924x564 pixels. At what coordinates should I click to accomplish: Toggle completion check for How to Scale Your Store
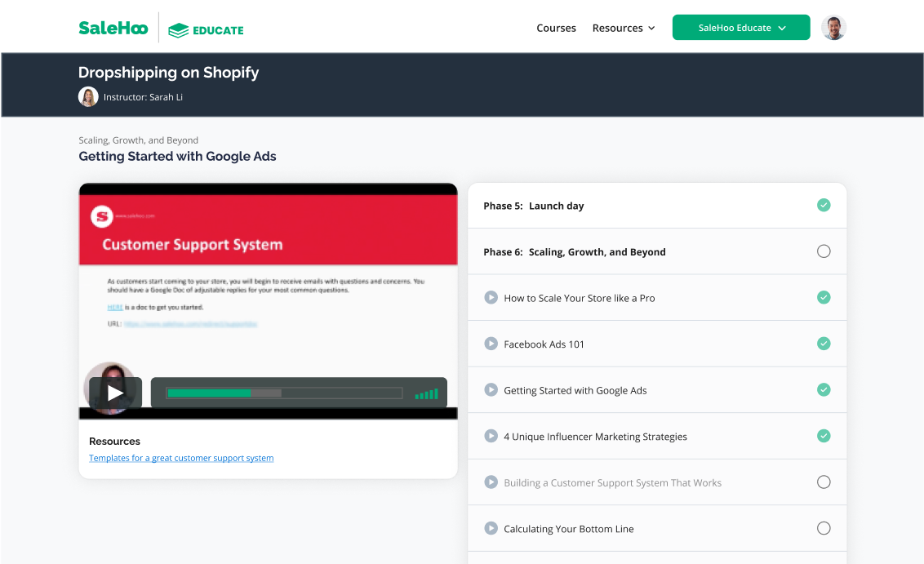tap(824, 298)
